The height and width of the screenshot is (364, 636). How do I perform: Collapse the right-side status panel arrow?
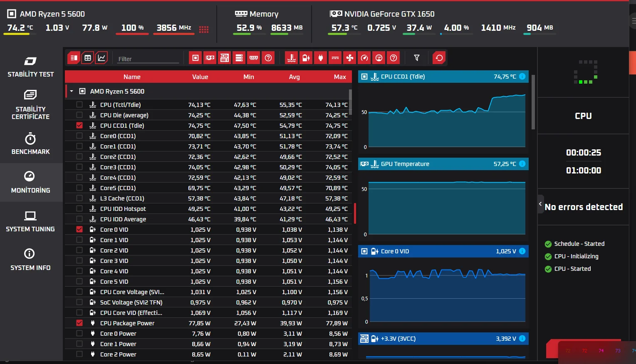(540, 204)
